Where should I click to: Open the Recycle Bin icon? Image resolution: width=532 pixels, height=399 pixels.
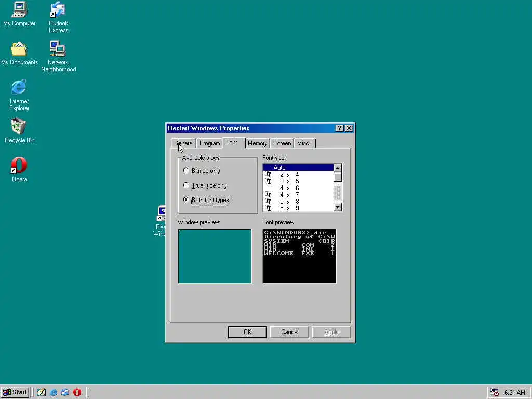click(19, 130)
